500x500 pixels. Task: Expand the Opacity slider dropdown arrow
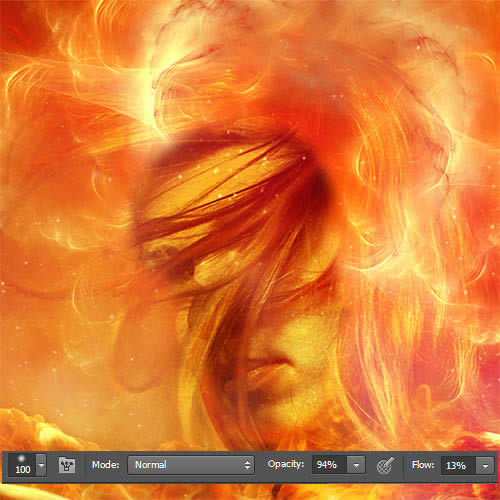[356, 465]
